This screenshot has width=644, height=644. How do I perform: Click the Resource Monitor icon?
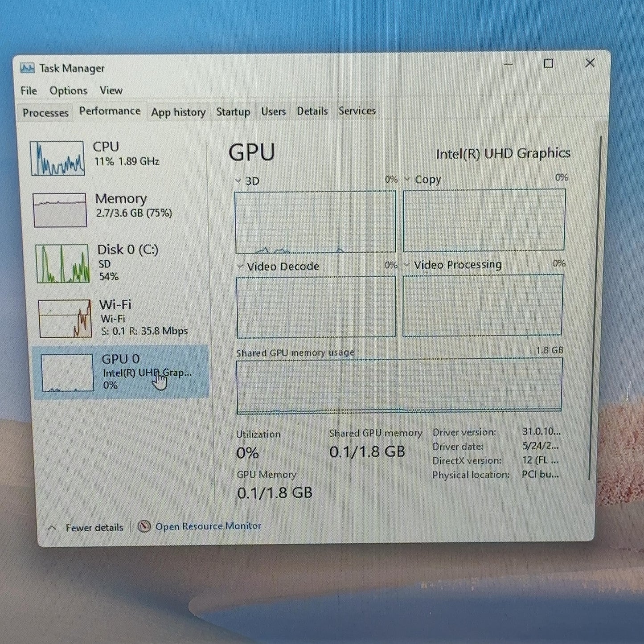pos(144,526)
